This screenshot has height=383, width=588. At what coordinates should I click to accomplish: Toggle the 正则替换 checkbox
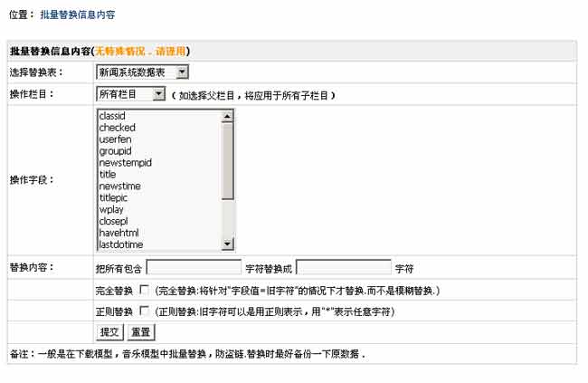coord(144,311)
